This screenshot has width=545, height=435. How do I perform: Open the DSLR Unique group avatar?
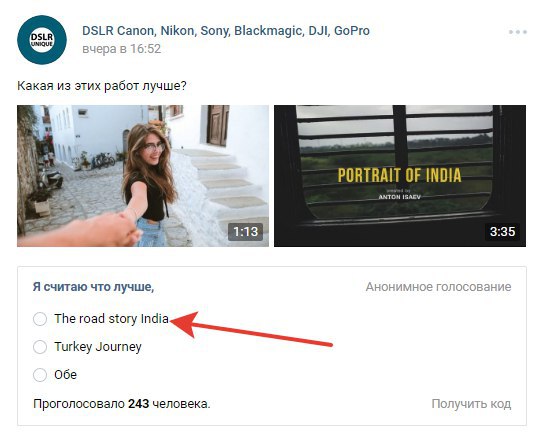coord(42,40)
